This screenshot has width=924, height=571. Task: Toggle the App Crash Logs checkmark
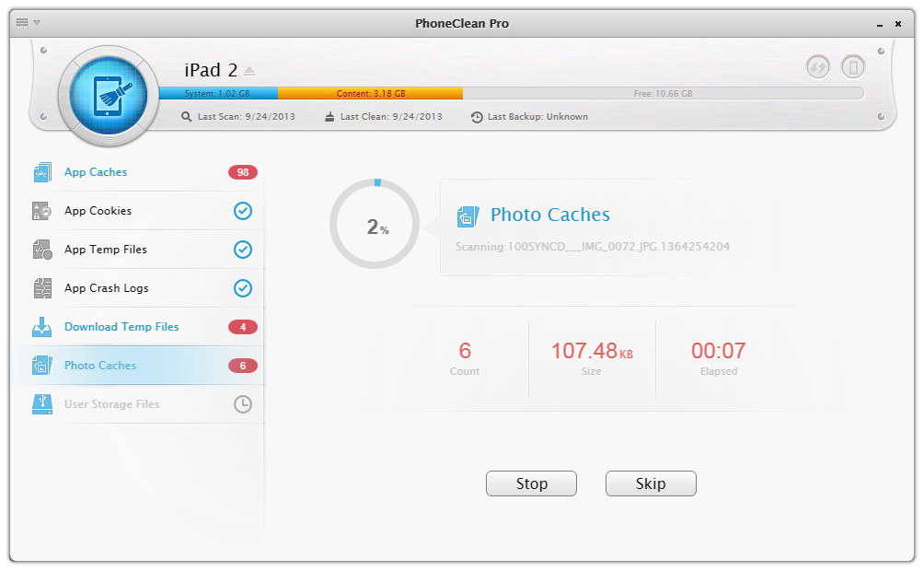(x=242, y=288)
